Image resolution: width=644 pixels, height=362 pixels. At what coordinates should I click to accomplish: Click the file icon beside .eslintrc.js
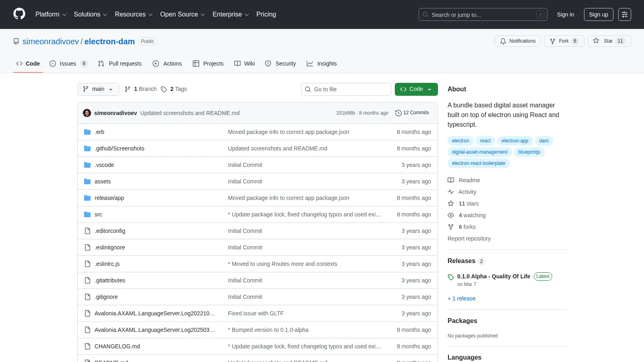[87, 264]
